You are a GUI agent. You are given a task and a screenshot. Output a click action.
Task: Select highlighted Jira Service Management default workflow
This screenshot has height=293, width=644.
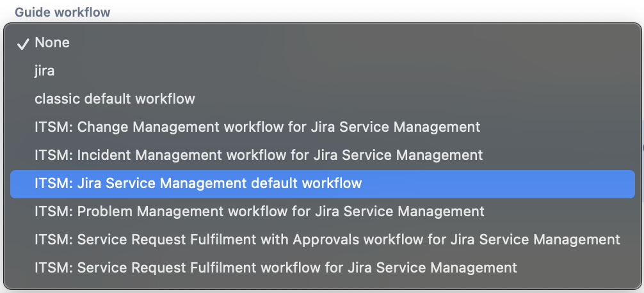(323, 184)
